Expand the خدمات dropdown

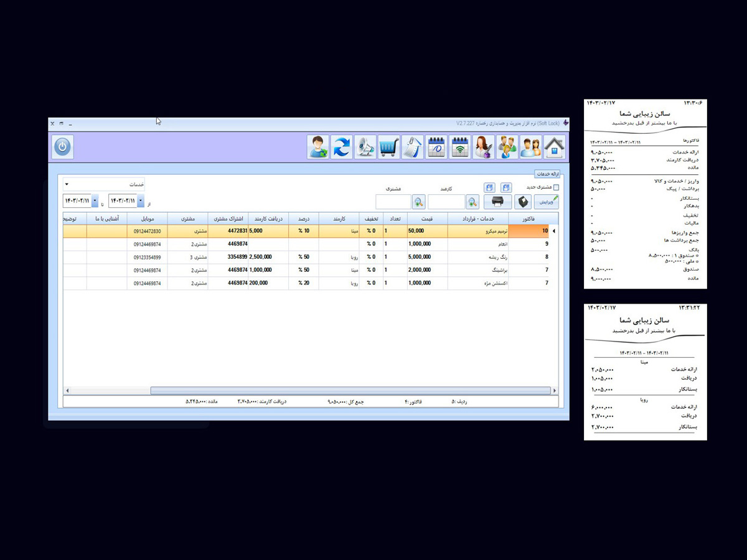67,185
